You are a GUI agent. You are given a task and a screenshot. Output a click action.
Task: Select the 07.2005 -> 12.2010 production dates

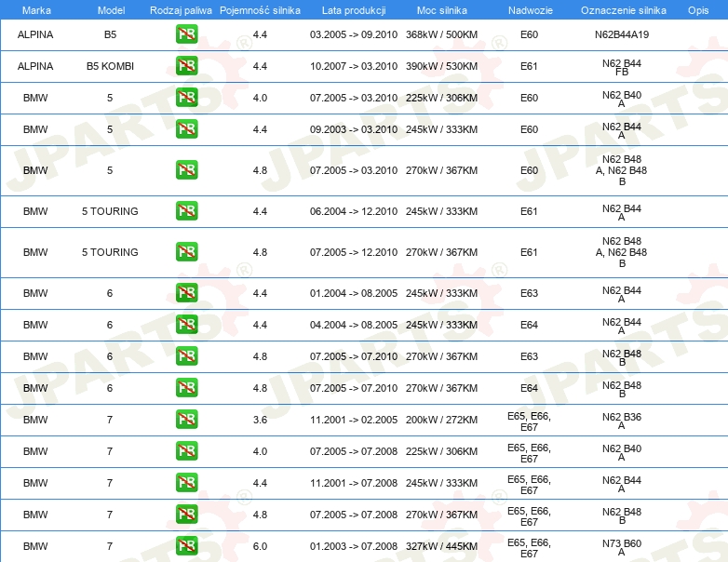coord(354,252)
